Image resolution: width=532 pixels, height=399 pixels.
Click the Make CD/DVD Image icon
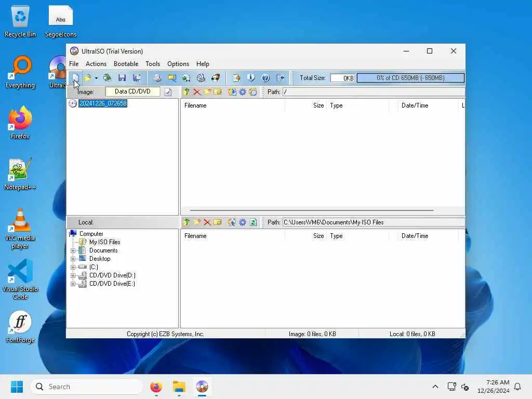tap(157, 78)
